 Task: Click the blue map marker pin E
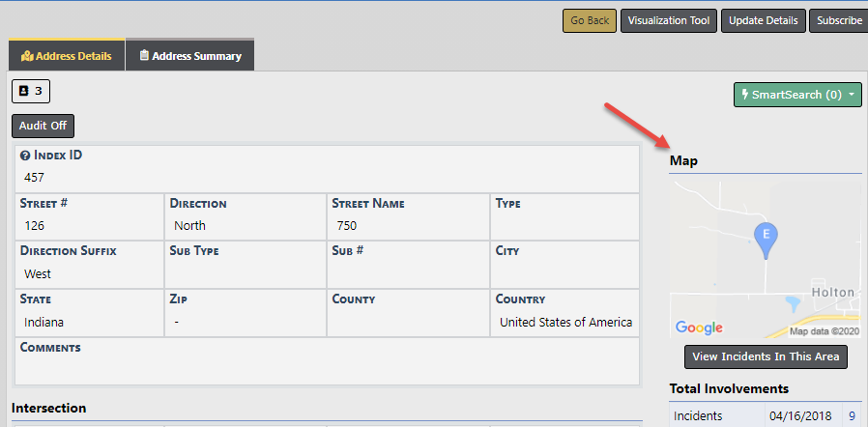click(766, 237)
